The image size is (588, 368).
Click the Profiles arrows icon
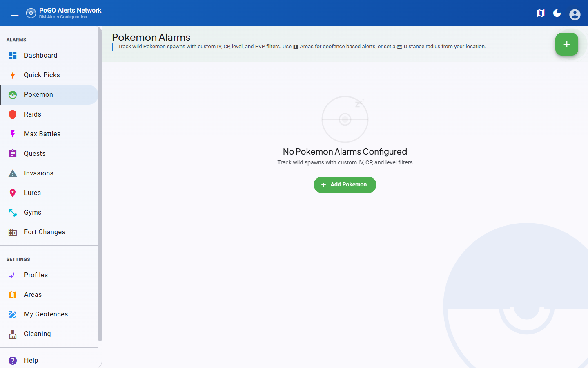[x=13, y=275]
